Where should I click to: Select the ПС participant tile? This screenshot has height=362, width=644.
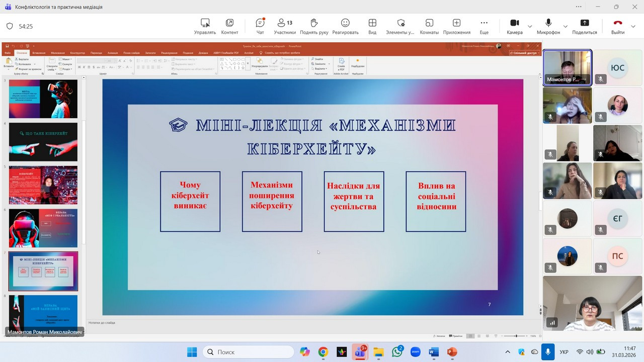coord(617,256)
